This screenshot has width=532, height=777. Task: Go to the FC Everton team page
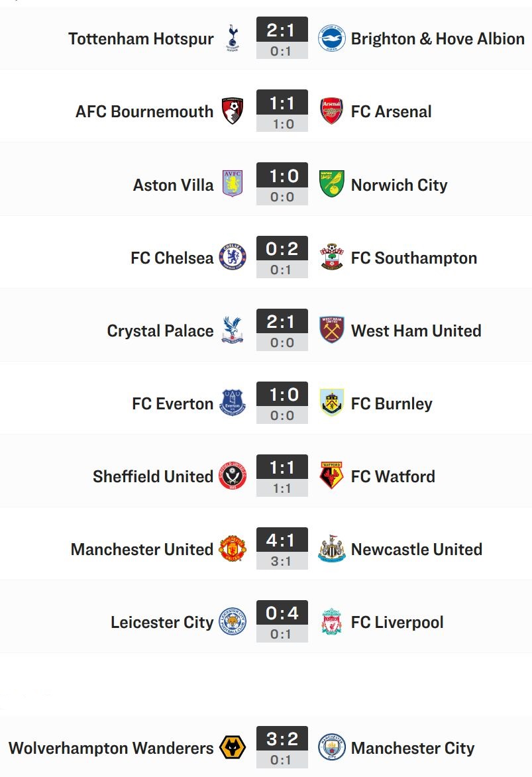pyautogui.click(x=172, y=403)
